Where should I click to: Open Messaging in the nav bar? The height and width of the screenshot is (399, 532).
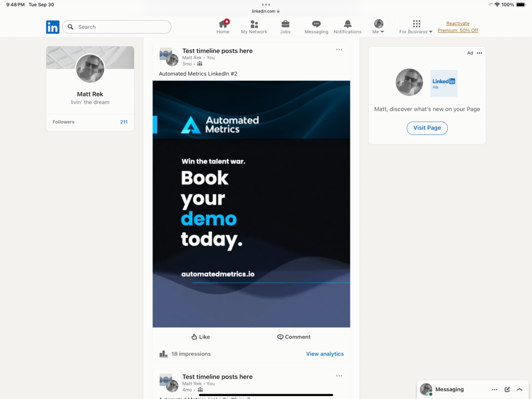(x=316, y=27)
